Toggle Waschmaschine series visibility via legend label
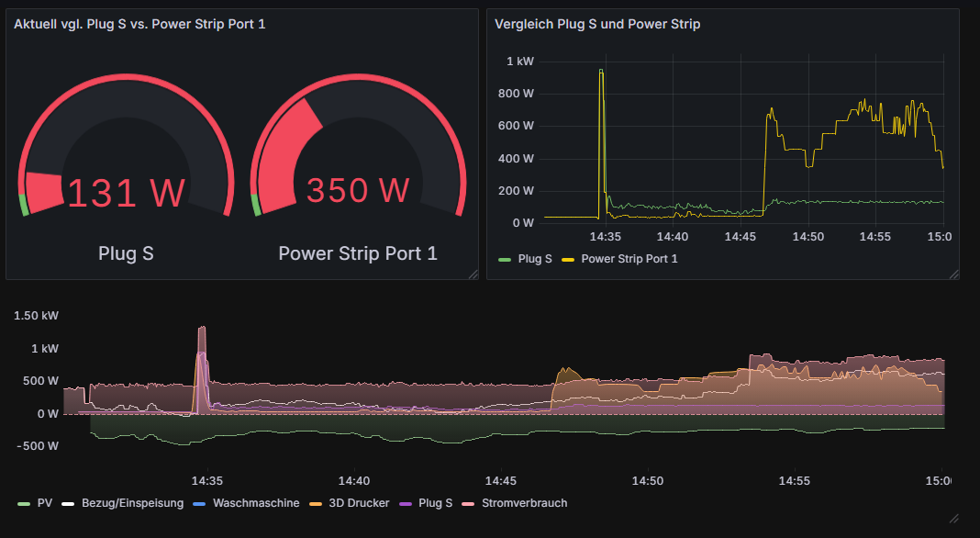Image resolution: width=980 pixels, height=538 pixels. point(256,503)
